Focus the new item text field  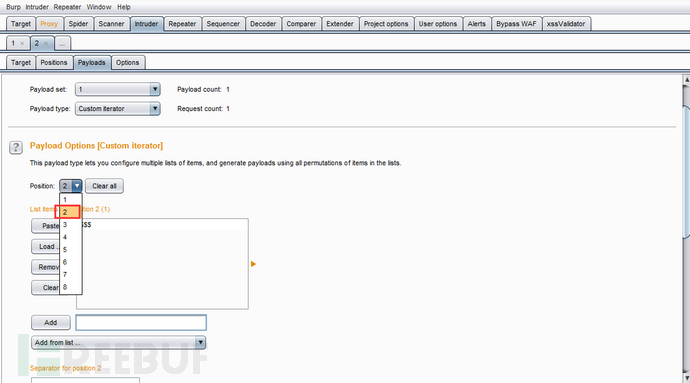click(141, 323)
